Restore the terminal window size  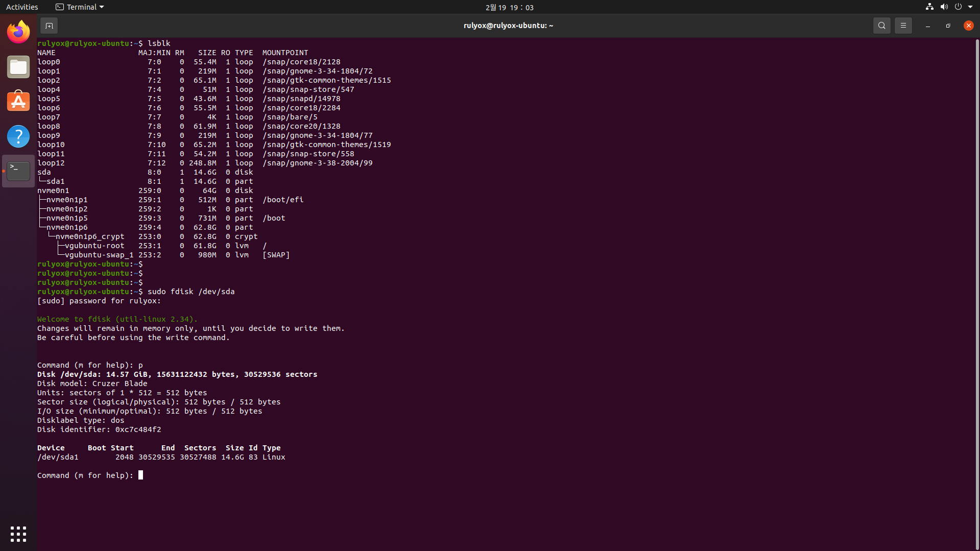(x=948, y=26)
